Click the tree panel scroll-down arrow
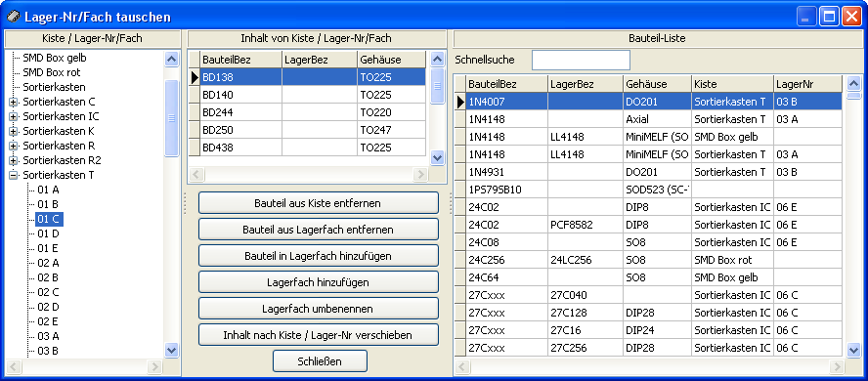868x381 pixels. click(172, 350)
